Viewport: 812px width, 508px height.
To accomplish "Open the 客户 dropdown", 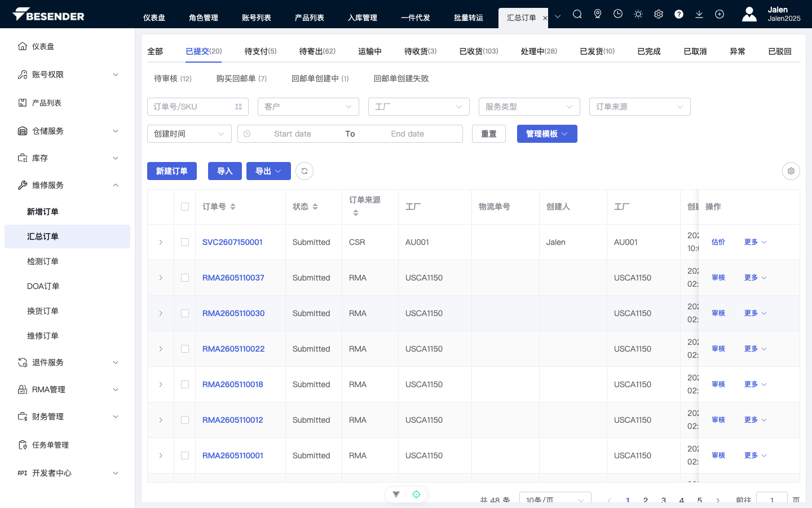I will pyautogui.click(x=308, y=107).
